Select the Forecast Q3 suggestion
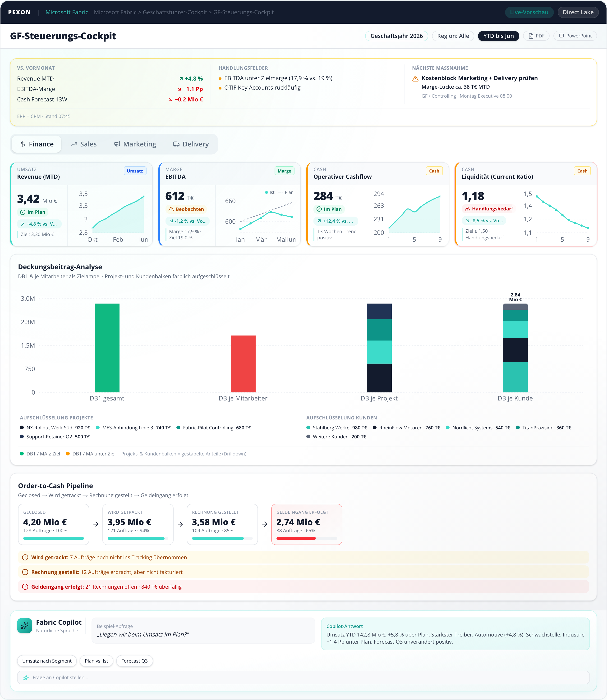Viewport: 607px width, 700px height. click(134, 661)
